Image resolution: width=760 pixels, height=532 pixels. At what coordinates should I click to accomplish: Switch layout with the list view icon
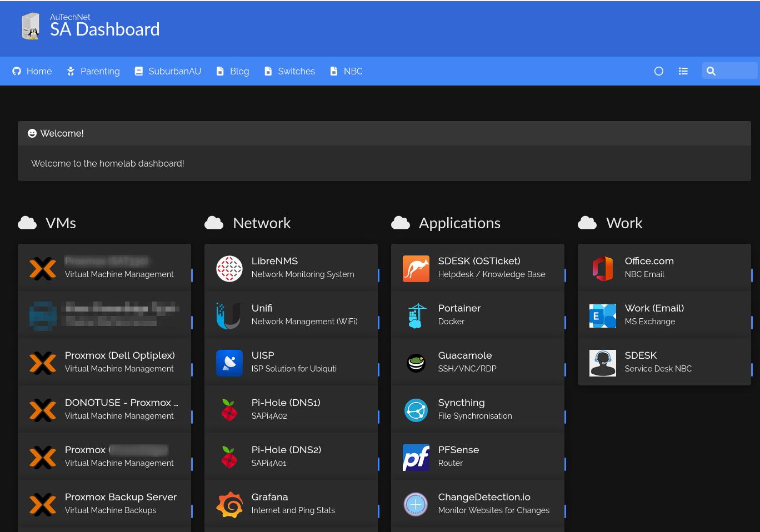point(683,71)
